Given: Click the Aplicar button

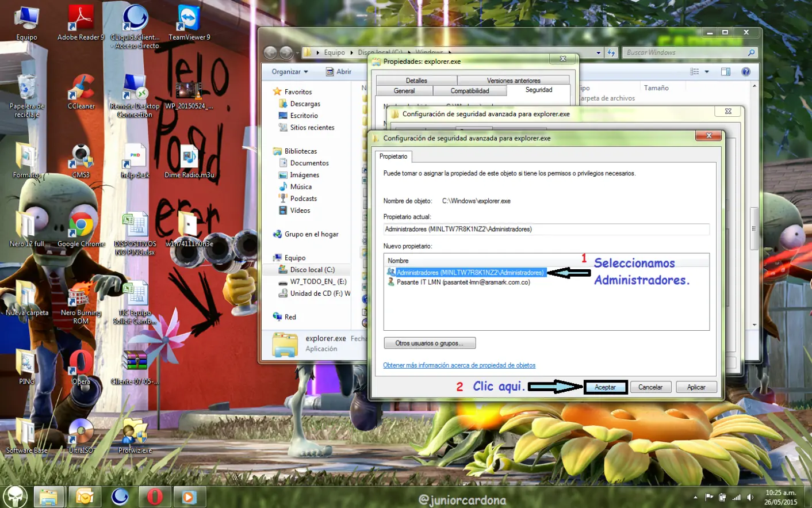Looking at the screenshot, I should point(696,387).
